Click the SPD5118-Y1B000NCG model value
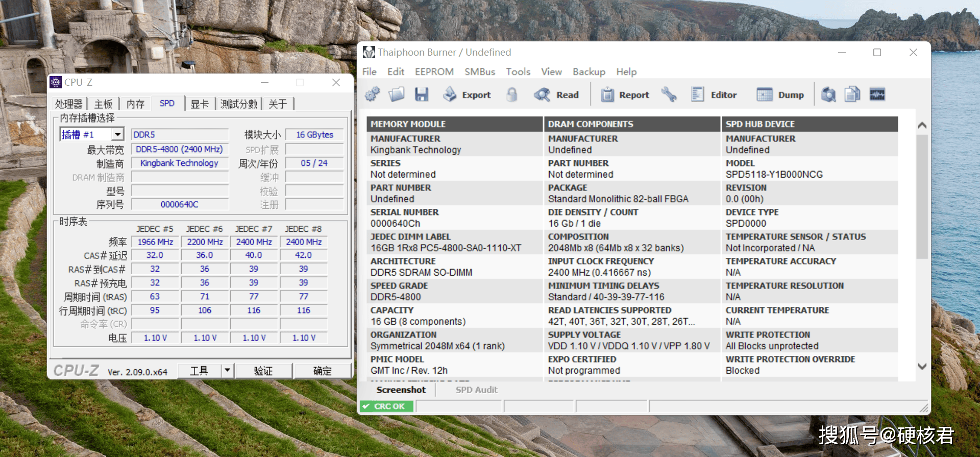The height and width of the screenshot is (457, 980). (774, 175)
